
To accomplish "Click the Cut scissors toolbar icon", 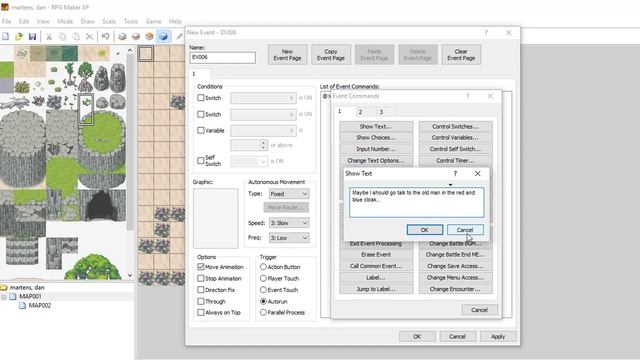I will pos(49,37).
